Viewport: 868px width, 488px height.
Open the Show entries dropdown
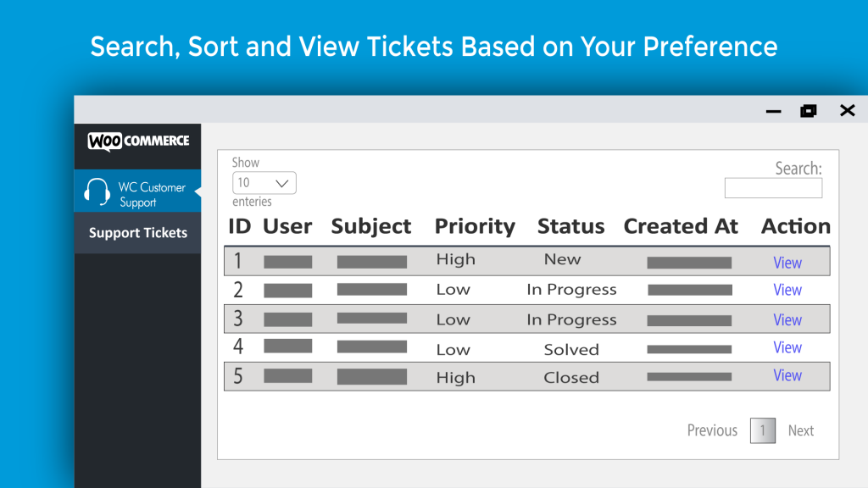pos(264,183)
